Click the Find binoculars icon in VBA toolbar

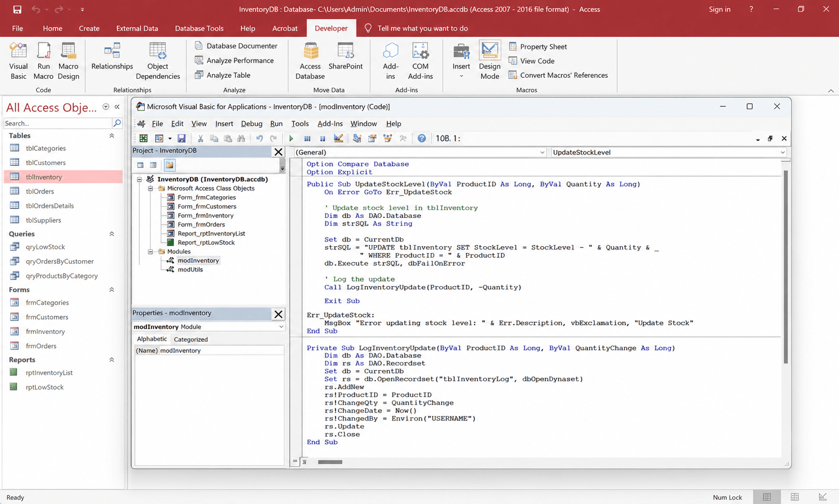click(x=241, y=138)
